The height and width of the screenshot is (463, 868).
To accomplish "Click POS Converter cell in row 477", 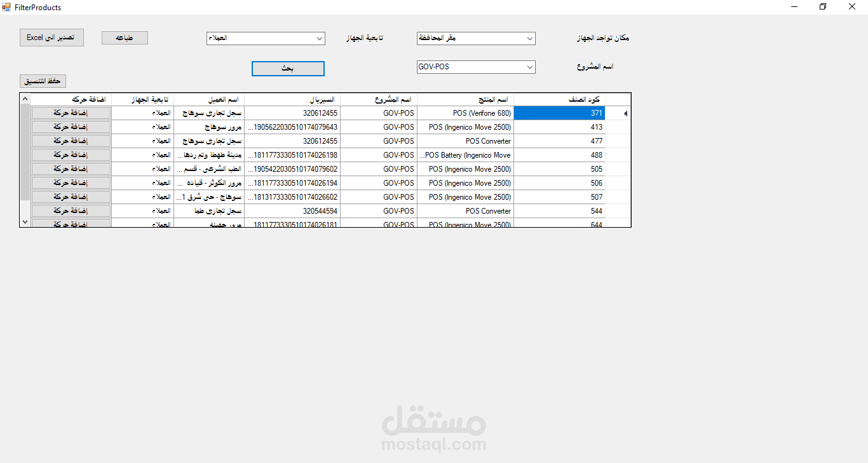I will pyautogui.click(x=465, y=141).
